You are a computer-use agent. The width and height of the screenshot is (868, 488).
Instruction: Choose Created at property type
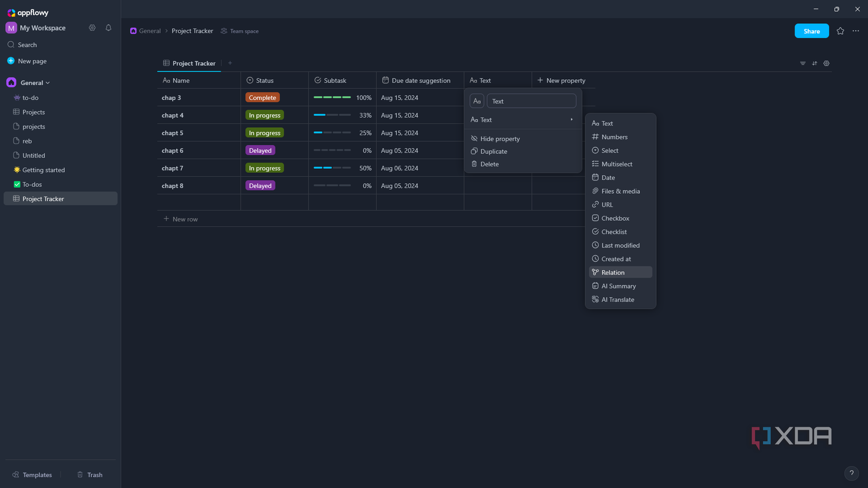[x=620, y=259]
